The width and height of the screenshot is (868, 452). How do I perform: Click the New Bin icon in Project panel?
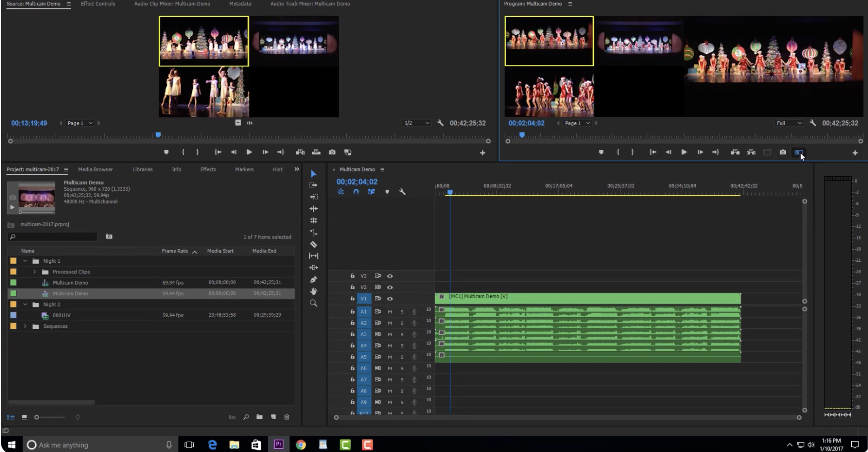point(259,417)
